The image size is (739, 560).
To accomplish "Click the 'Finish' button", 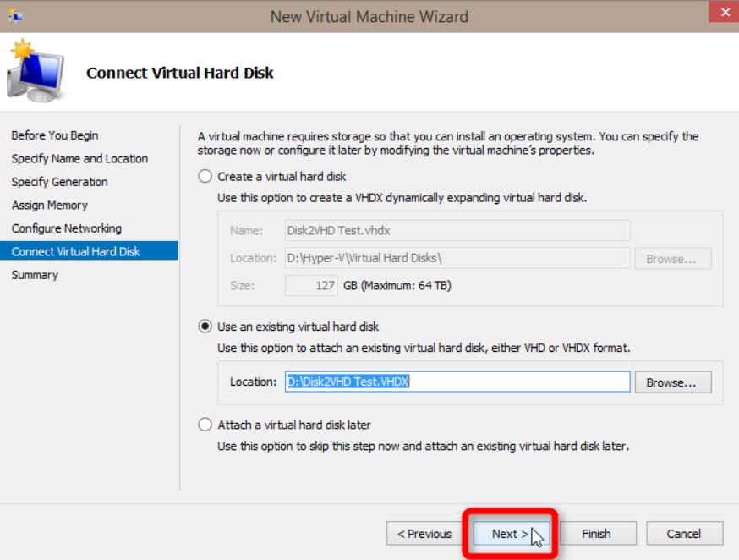I will pos(597,534).
